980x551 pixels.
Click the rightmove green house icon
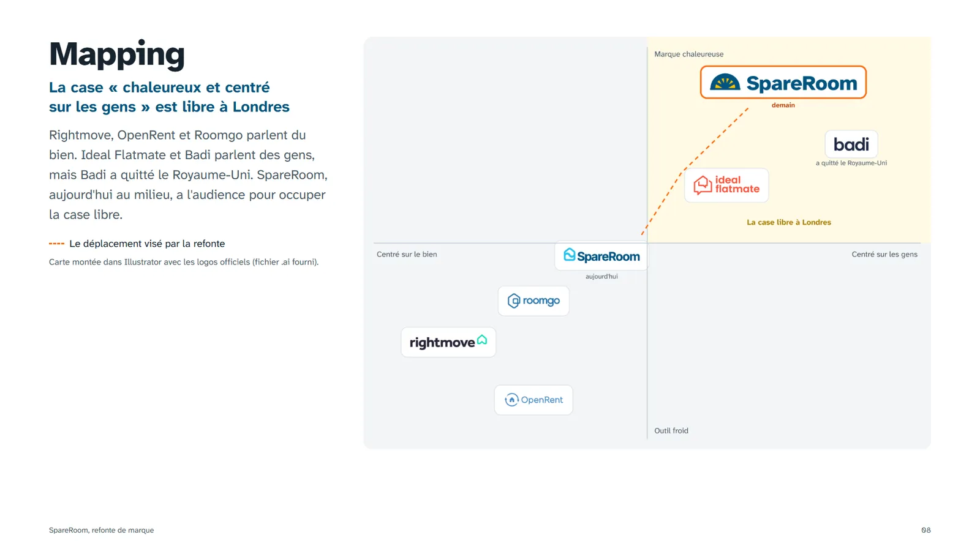click(482, 340)
